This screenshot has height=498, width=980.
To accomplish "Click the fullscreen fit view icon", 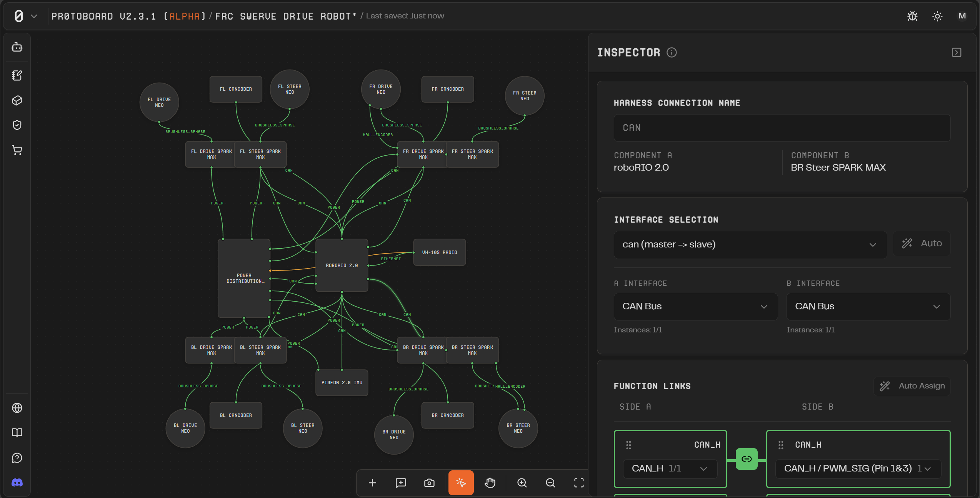I will (x=579, y=483).
